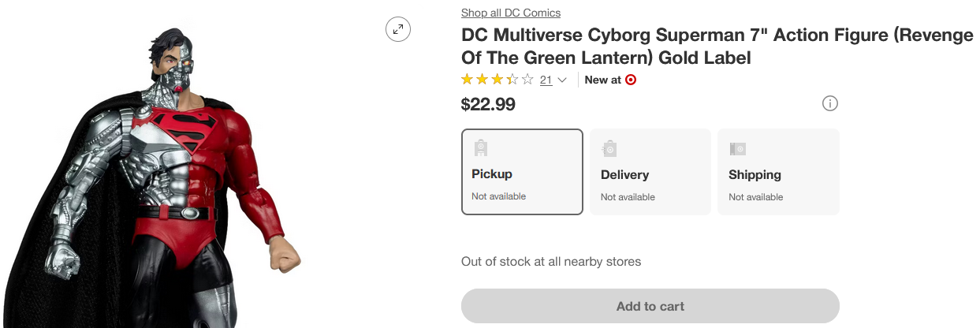This screenshot has width=980, height=328.
Task: Open the Shop all DC Comics link
Action: 511,13
